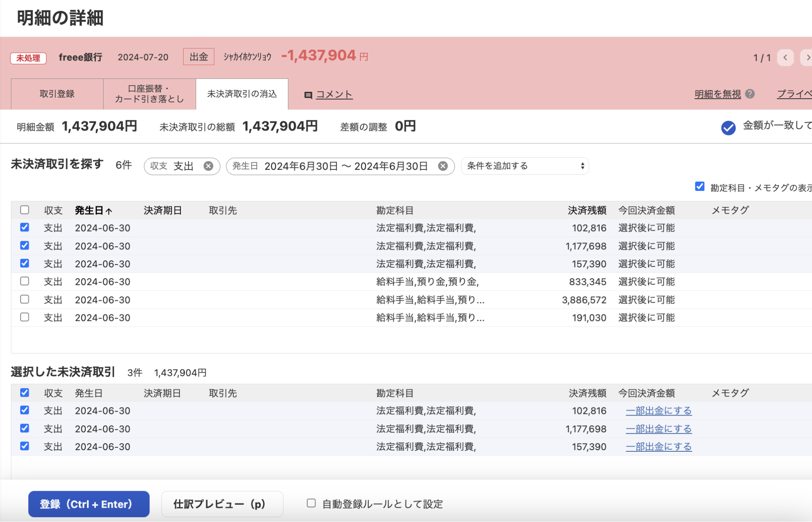Click 一部出金にする for the 1,177,698 row

coord(658,429)
